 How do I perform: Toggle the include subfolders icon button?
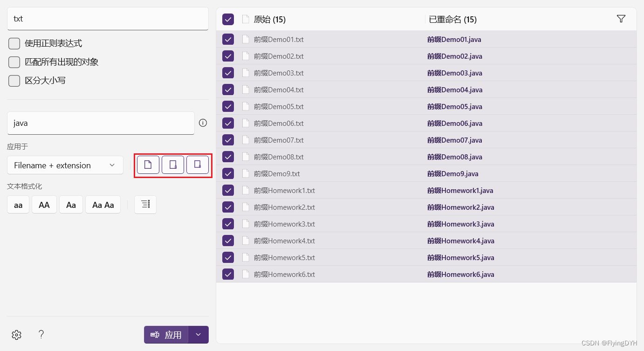(198, 165)
